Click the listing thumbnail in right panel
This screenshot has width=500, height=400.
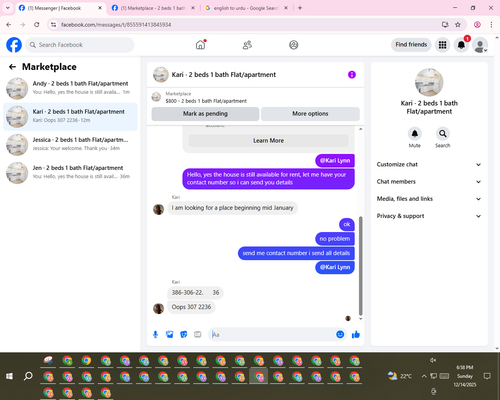click(x=429, y=82)
